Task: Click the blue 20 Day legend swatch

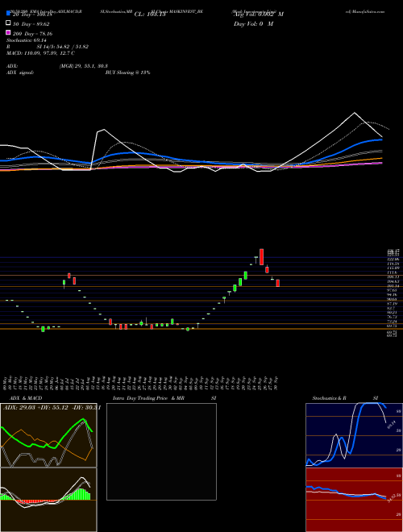Action: coord(8,14)
